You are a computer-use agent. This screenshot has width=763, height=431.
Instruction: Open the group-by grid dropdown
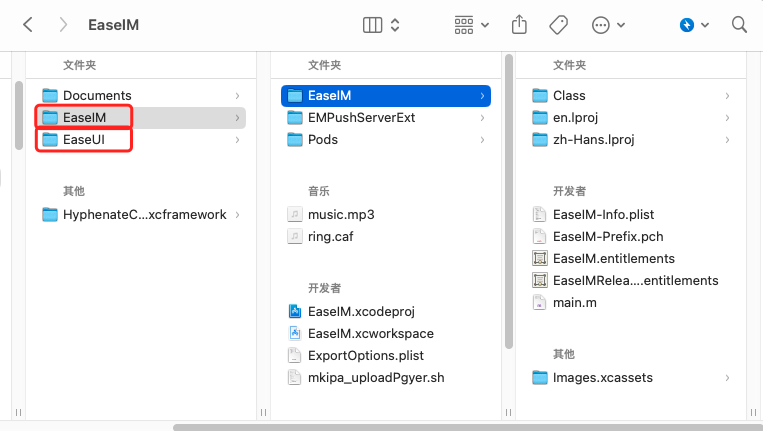click(471, 24)
